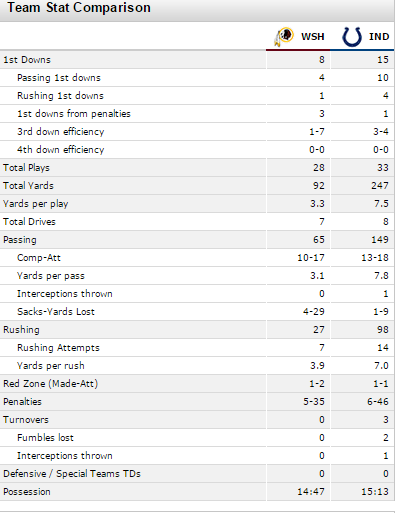The height and width of the screenshot is (513, 395).
Task: Select the Yards per play label
Action: (x=36, y=204)
